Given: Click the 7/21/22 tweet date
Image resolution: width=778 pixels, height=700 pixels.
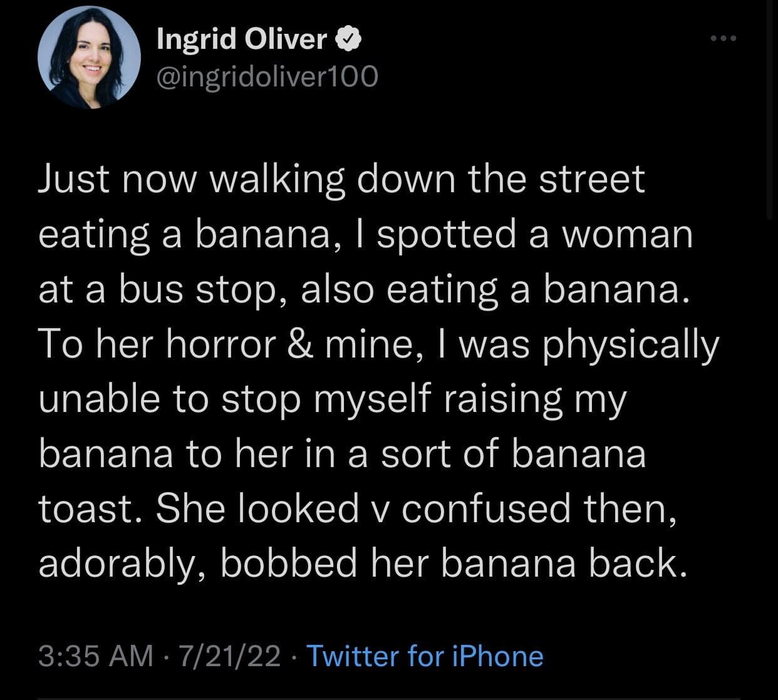Looking at the screenshot, I should 229,656.
